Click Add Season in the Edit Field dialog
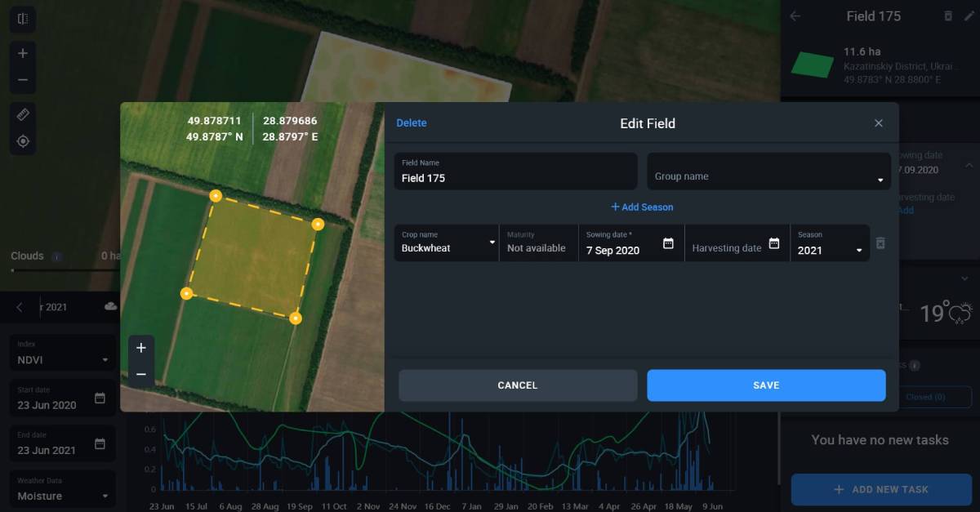 642,207
